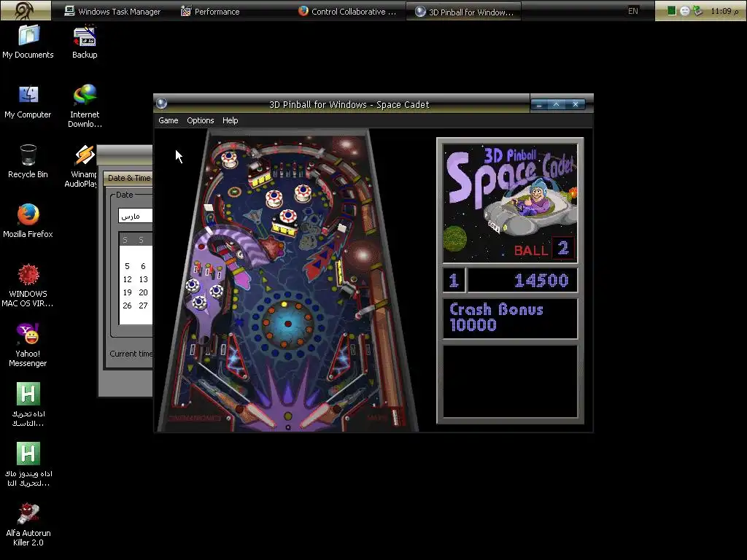Click the 11:09 system clock
747x560 pixels.
point(724,11)
